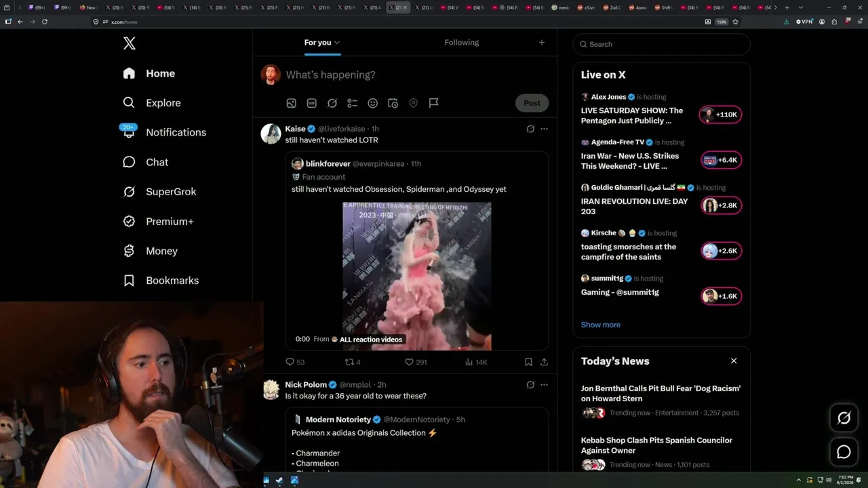
Task: Play the pink dress reaction video
Action: [x=417, y=276]
